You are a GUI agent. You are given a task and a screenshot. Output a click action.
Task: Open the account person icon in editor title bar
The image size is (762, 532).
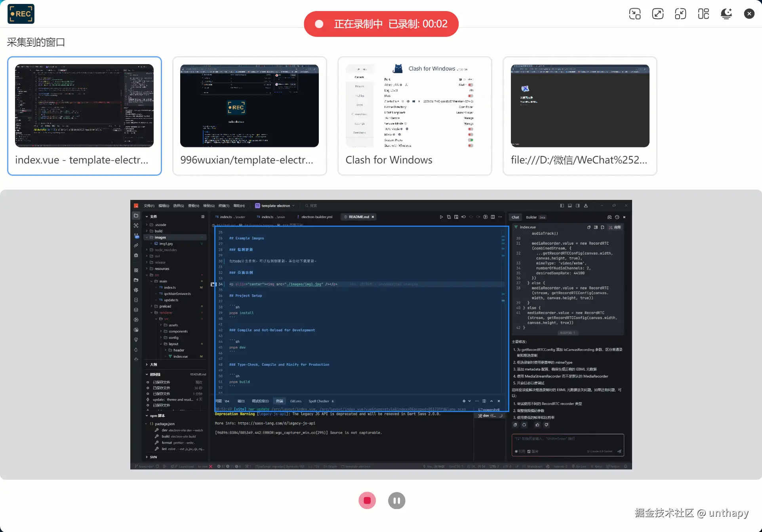[x=586, y=206]
